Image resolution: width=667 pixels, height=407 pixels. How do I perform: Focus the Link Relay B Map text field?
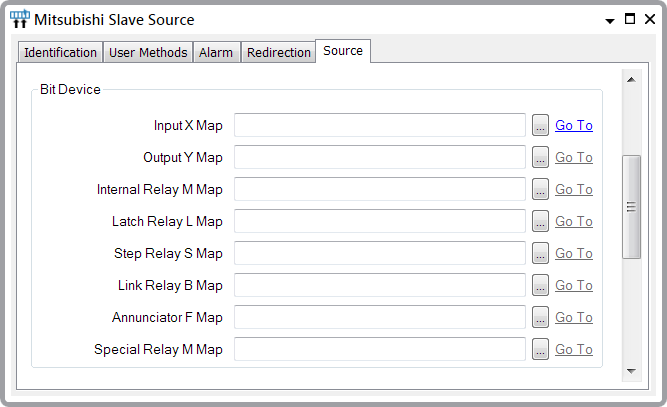point(379,285)
